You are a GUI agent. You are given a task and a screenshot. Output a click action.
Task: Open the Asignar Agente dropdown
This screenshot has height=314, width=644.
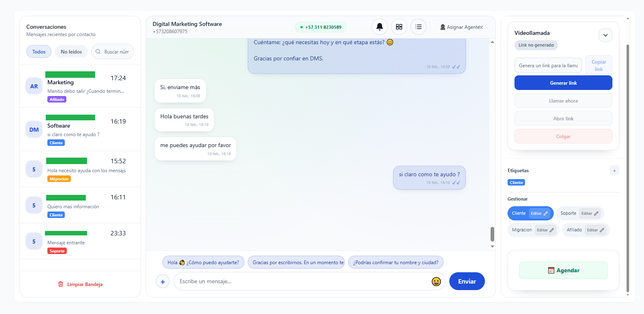[462, 27]
